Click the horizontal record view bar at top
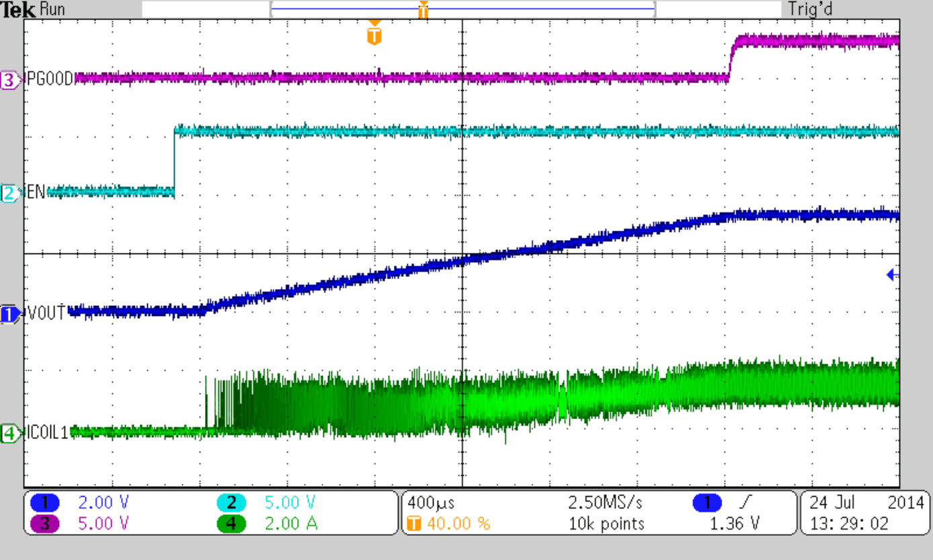This screenshot has width=933, height=560. tap(462, 9)
